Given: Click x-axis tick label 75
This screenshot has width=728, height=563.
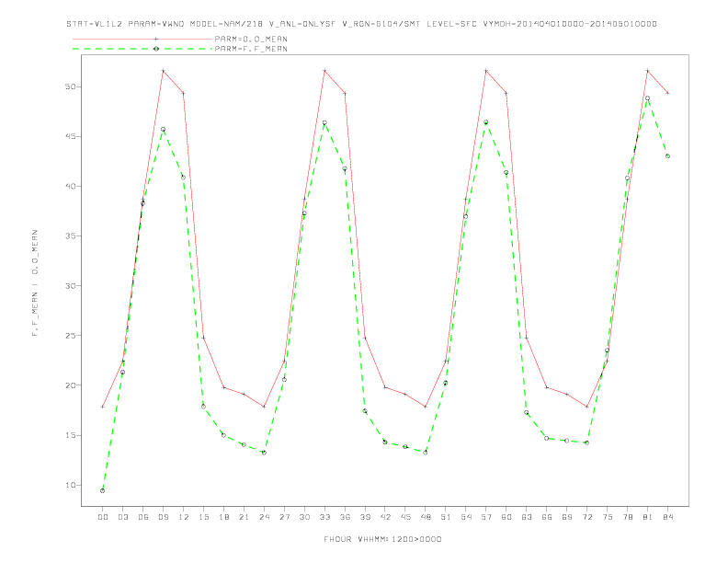Looking at the screenshot, I should [608, 517].
